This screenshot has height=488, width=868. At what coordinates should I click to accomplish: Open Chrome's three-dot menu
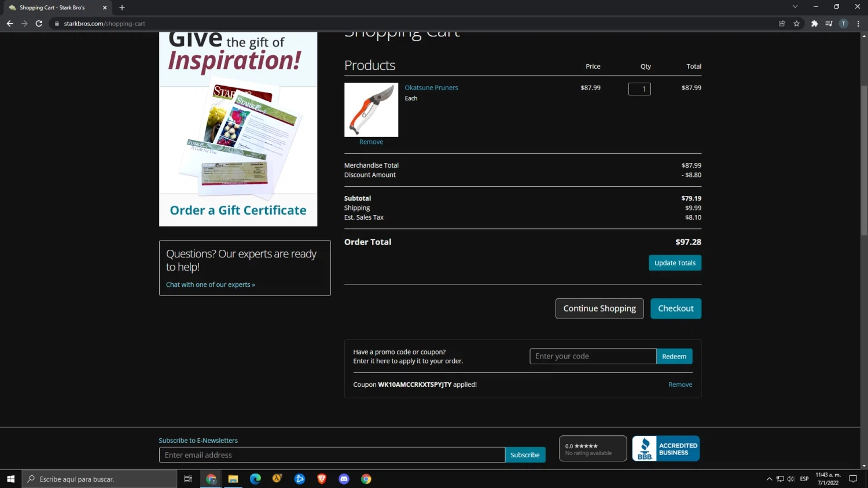858,24
